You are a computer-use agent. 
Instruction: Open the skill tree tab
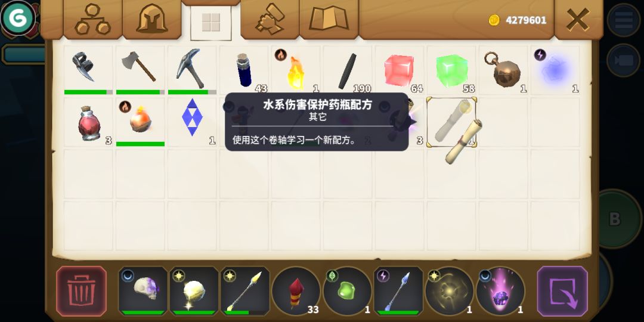(x=93, y=19)
